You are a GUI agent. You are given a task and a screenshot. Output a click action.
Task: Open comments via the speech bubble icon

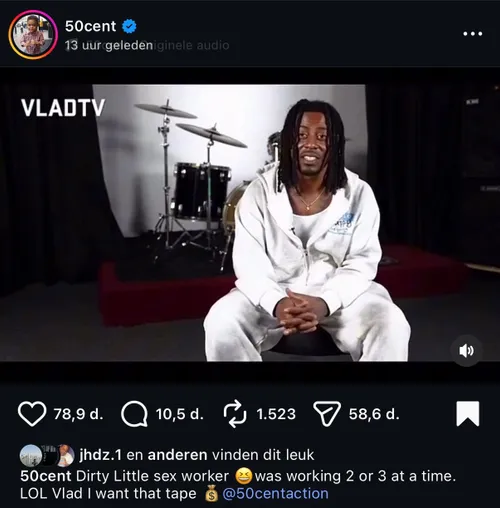(134, 414)
